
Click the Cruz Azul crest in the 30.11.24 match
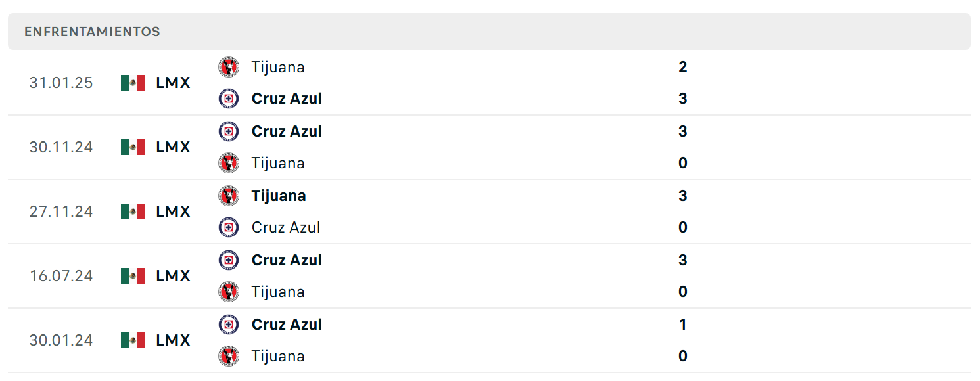click(x=229, y=131)
